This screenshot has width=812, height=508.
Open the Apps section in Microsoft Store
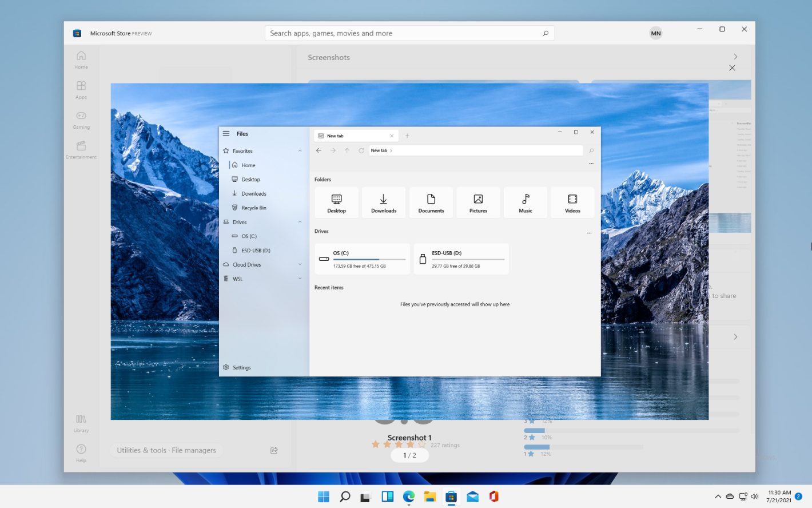pyautogui.click(x=81, y=90)
